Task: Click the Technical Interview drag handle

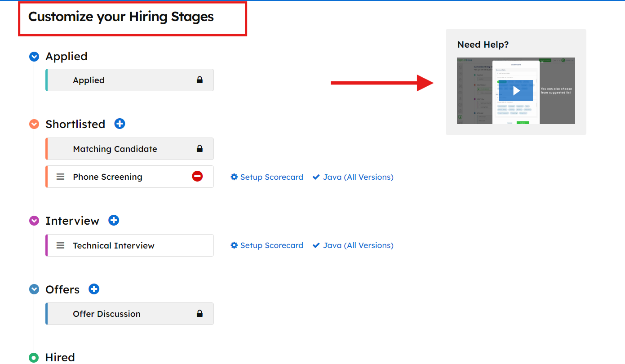Action: coord(60,245)
